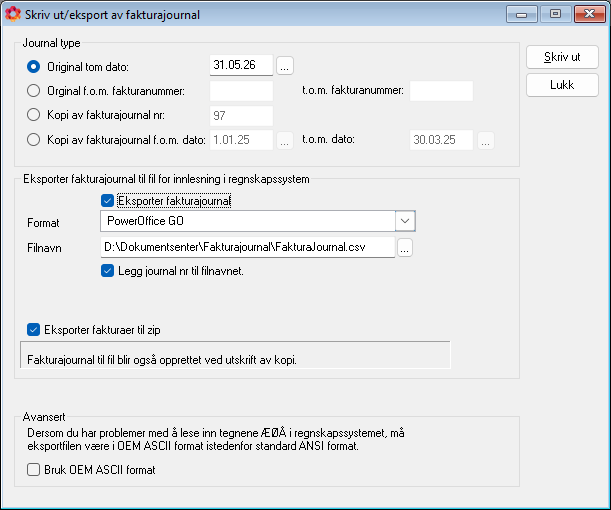Click the 'Lukk' button
This screenshot has width=611, height=510.
point(562,85)
